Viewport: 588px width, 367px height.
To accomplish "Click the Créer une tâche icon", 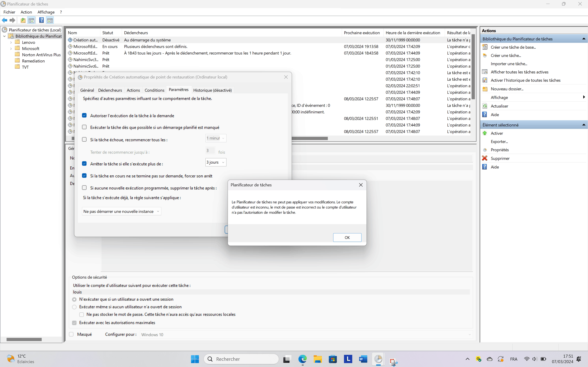I will coord(485,55).
